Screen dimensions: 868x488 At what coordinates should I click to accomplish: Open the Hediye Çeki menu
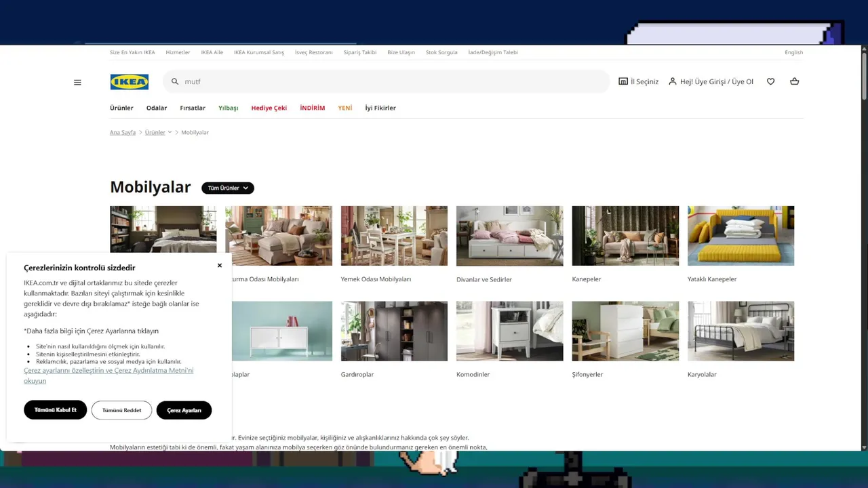[269, 108]
